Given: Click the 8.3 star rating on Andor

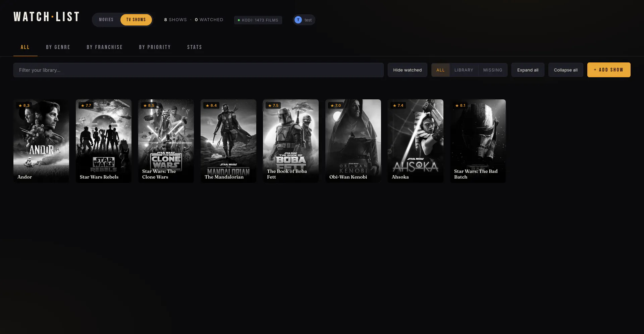Looking at the screenshot, I should pos(24,105).
